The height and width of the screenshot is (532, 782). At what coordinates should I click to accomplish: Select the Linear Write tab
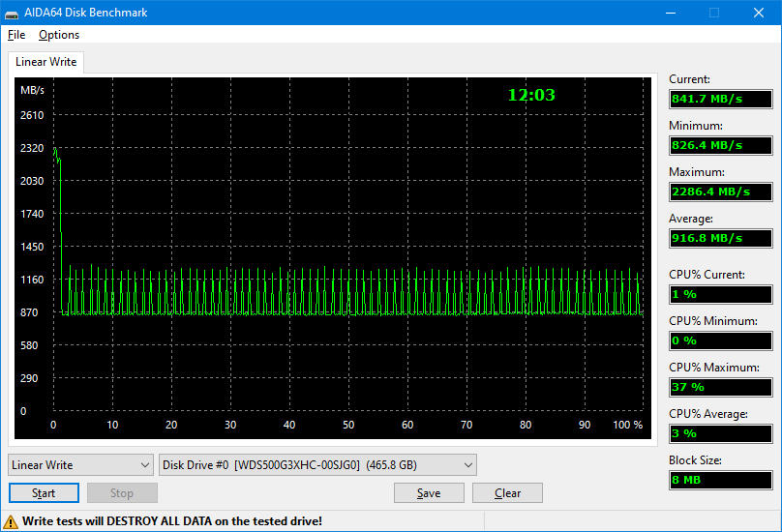[45, 62]
